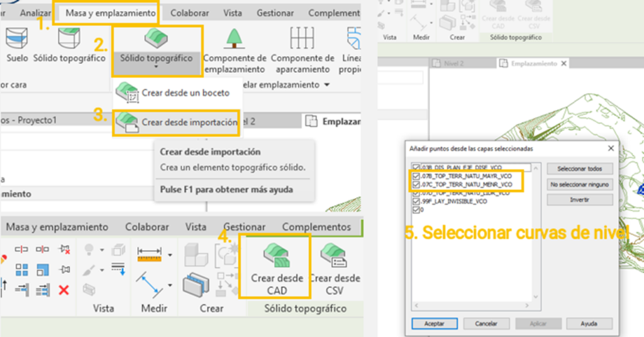Open dropdown arrow beside the lightbulb icon
Viewport: 644px width, 337px height.
102,250
